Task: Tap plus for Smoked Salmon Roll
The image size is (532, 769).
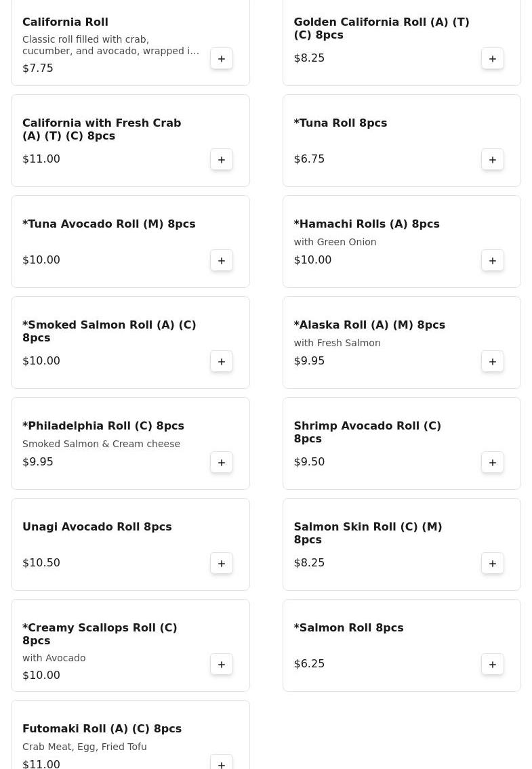Action: click(x=222, y=361)
